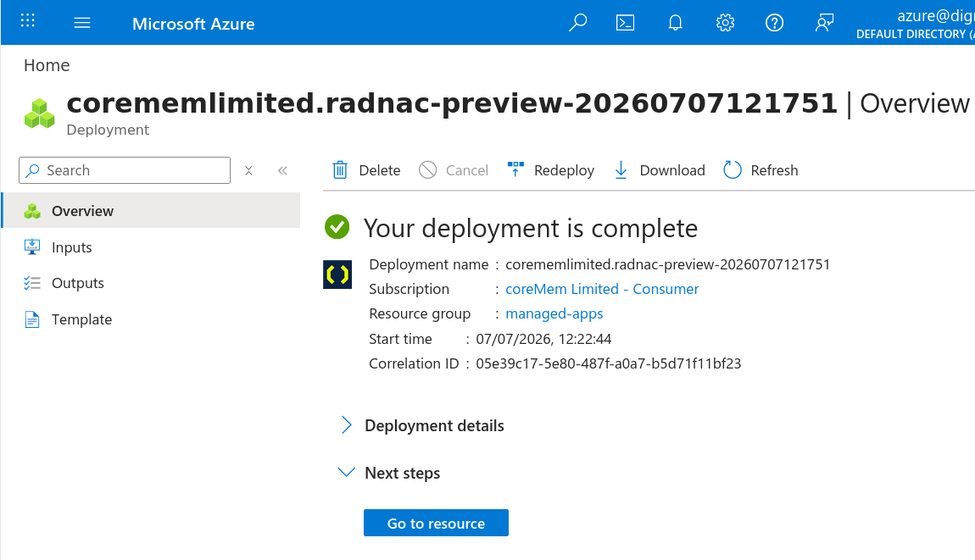This screenshot has height=560, width=975.
Task: Click the yellow brackets publisher logo
Action: coord(337,274)
